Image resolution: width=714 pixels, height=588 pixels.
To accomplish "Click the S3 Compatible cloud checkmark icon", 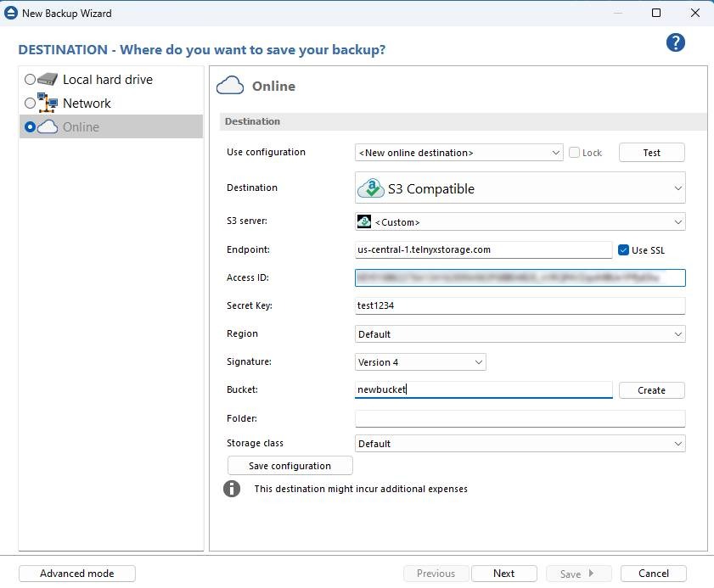I will click(x=371, y=188).
